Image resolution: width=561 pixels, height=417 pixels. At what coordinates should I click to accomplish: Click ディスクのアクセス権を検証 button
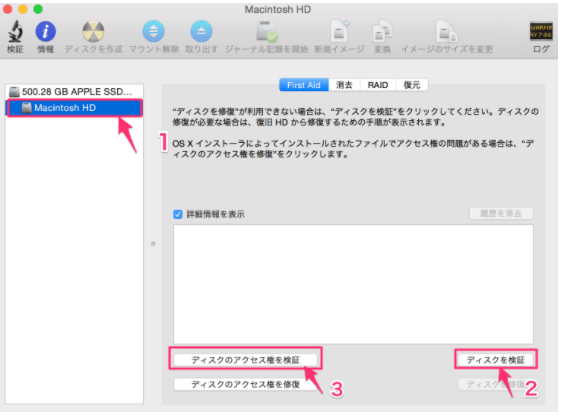tap(245, 360)
